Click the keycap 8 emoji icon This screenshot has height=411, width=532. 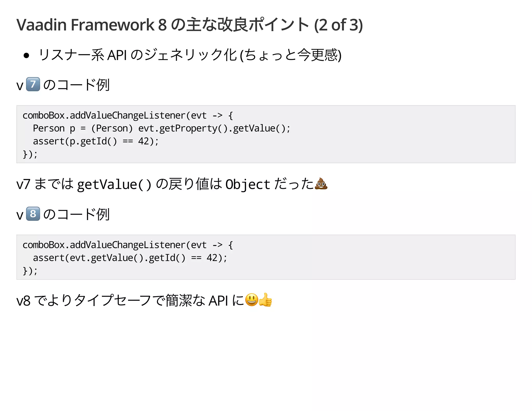[33, 214]
